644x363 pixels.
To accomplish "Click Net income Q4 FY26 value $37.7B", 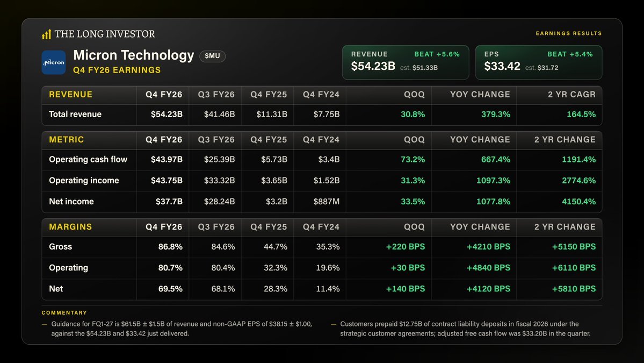I will pos(169,202).
